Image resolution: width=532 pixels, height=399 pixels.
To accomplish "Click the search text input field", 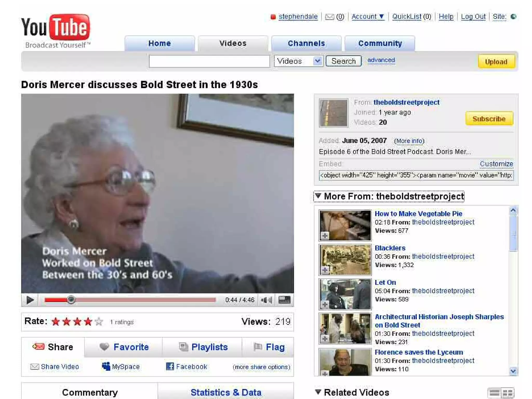I will pyautogui.click(x=209, y=61).
